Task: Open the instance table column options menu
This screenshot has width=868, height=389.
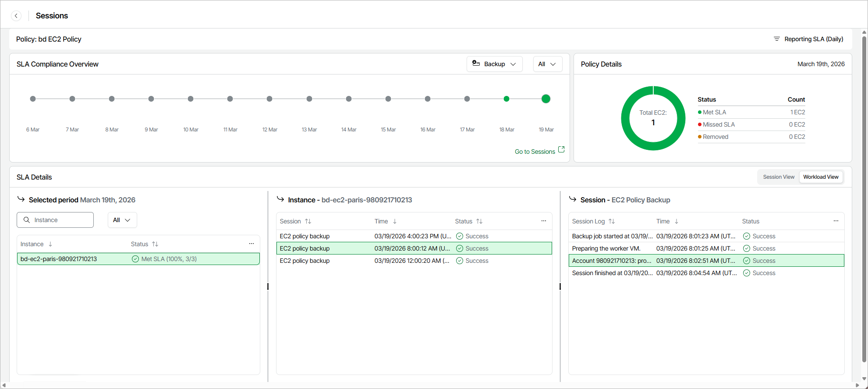Action: click(x=252, y=244)
